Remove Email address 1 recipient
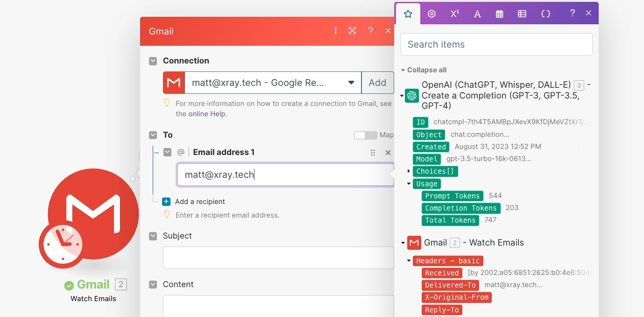Image resolution: width=644 pixels, height=317 pixels. (x=388, y=153)
